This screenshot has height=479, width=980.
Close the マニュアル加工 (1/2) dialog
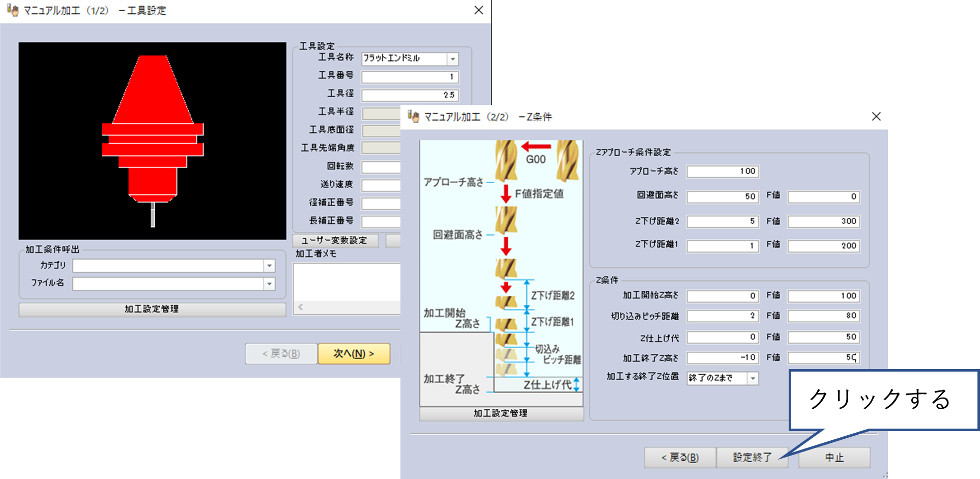point(479,10)
